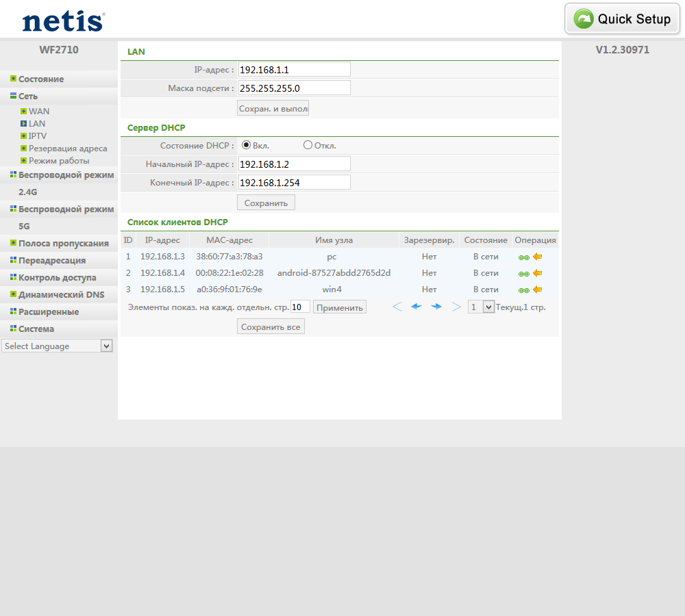Viewport: 685px width, 616px height.
Task: Click the client IP 192.168.1.4
Action: click(162, 273)
